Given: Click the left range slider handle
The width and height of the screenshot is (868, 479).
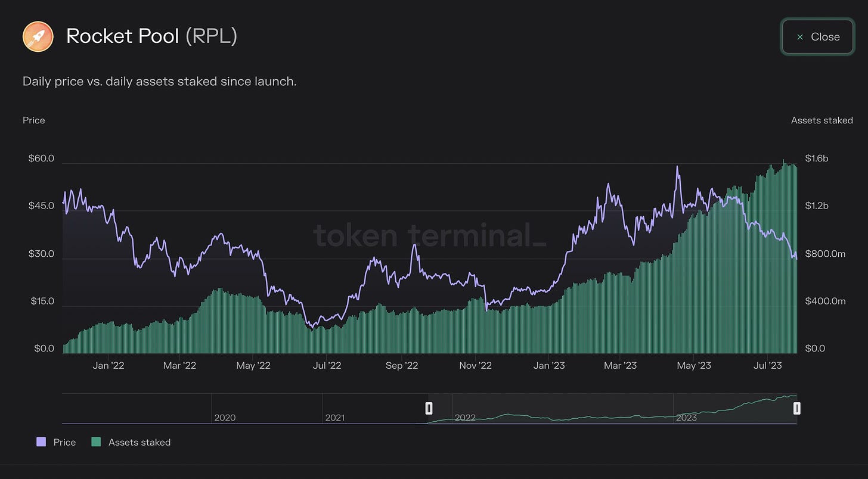Looking at the screenshot, I should tap(429, 408).
